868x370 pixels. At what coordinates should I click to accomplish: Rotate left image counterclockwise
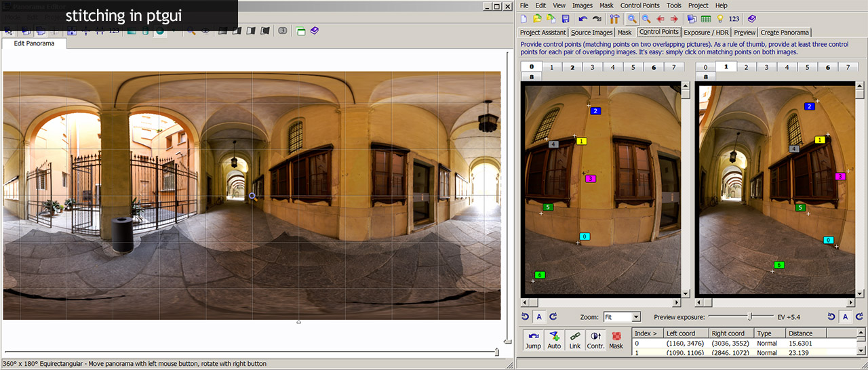[525, 316]
